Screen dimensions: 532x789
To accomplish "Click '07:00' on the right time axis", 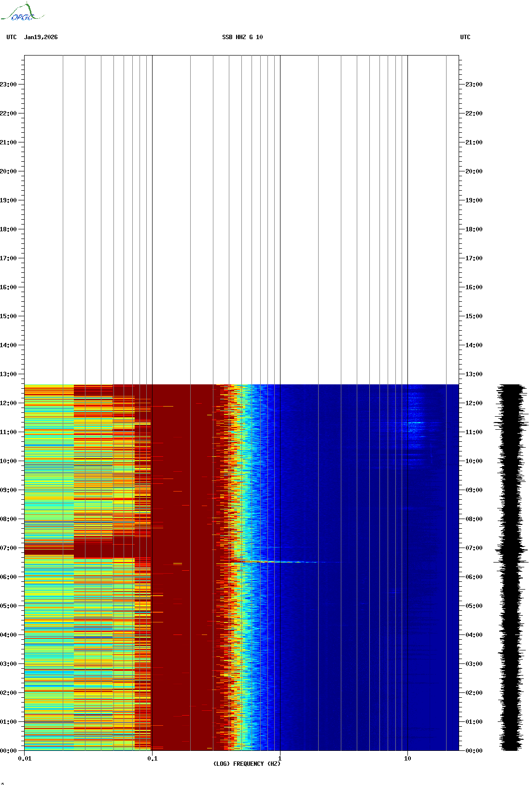I will pos(474,548).
